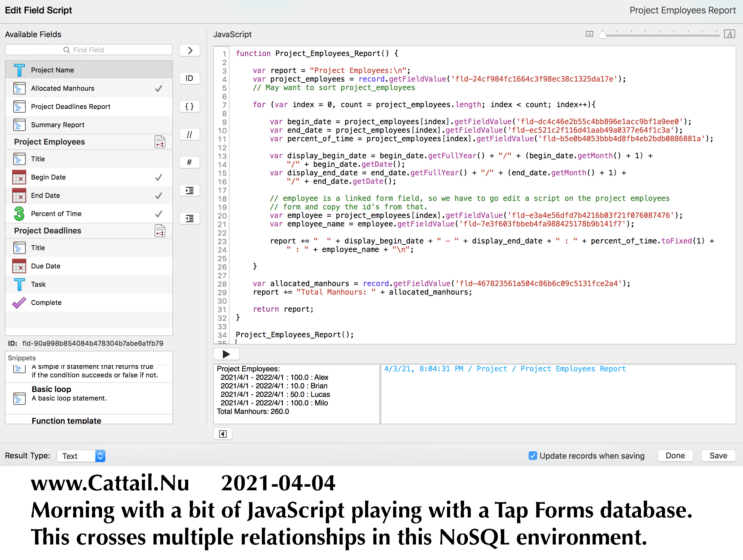
Task: Click the checkmark on the End Date row
Action: pos(159,195)
